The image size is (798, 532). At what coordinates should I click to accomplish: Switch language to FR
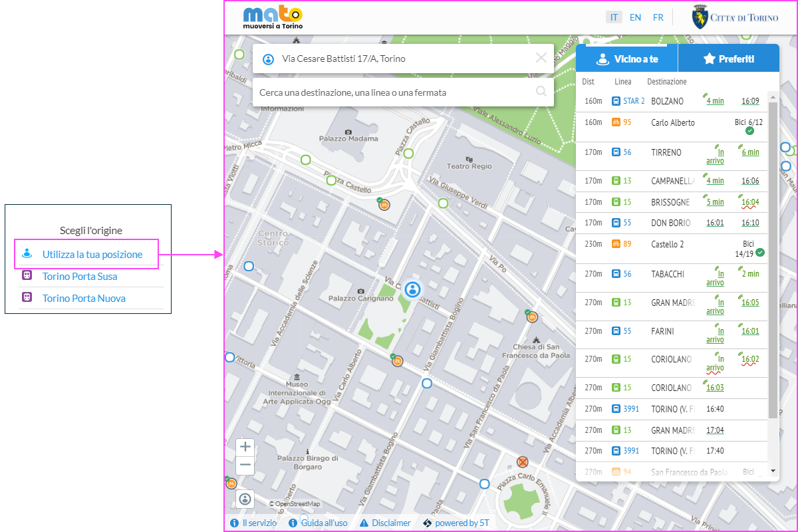coord(658,17)
